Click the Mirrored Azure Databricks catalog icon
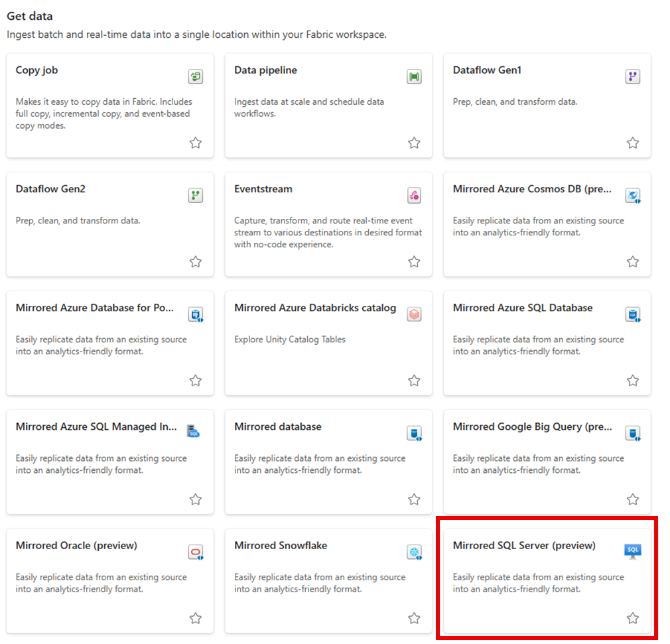670x644 pixels. tap(414, 314)
